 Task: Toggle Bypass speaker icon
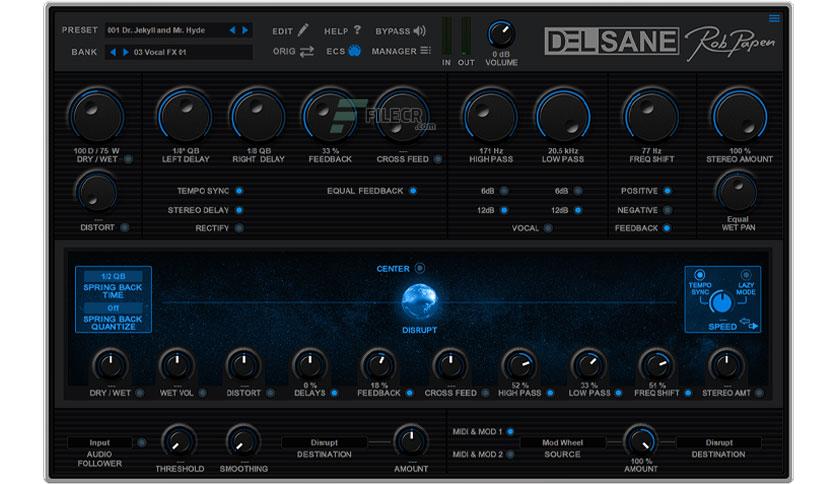coord(420,31)
